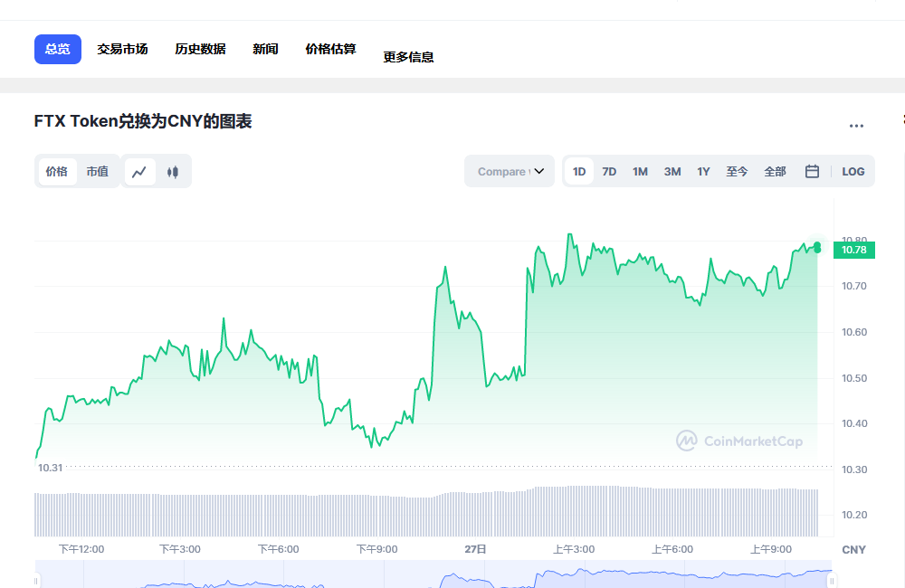Click the current price label 10.78
This screenshot has height=588, width=905.
click(854, 250)
